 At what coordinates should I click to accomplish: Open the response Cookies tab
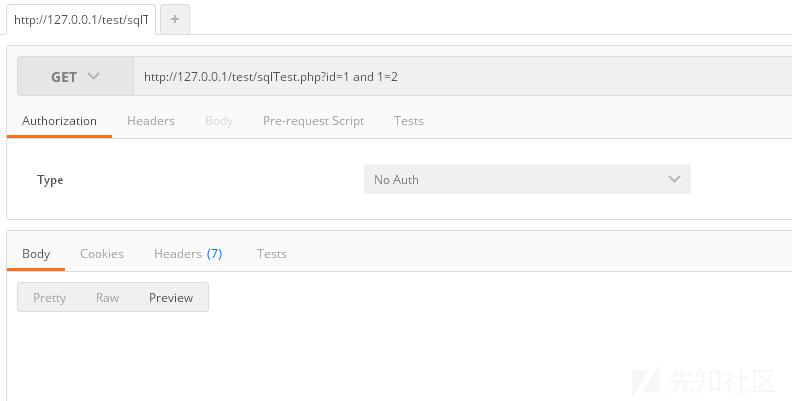click(x=102, y=254)
